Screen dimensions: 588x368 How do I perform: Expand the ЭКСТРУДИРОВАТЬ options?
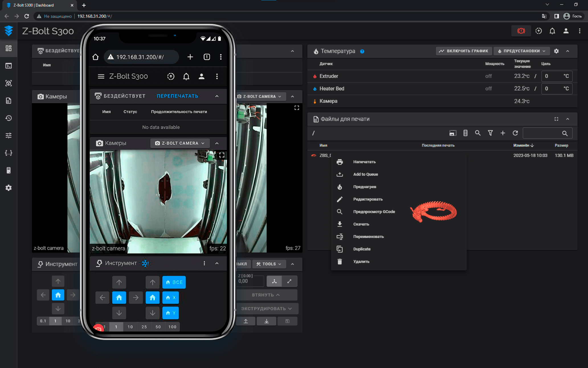[x=267, y=309]
